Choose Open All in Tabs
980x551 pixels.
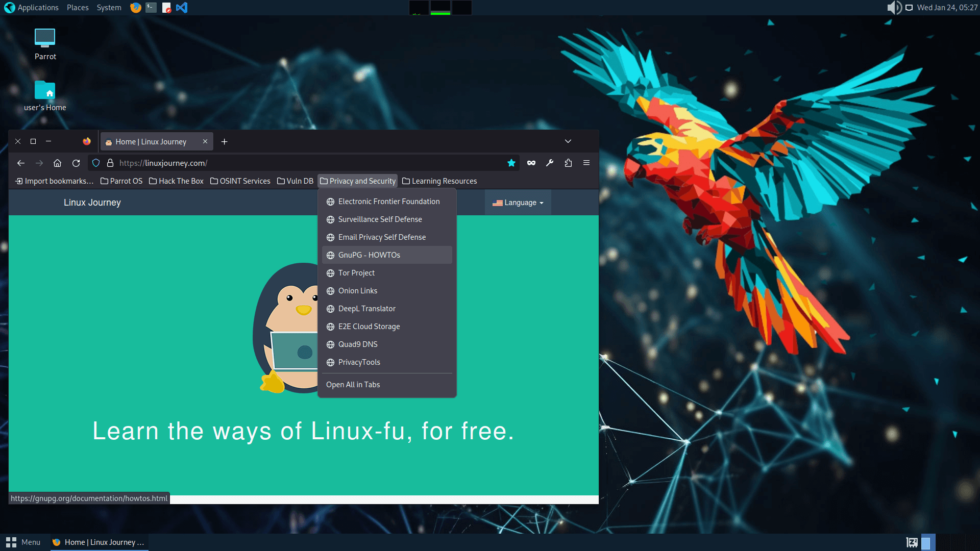387,385
